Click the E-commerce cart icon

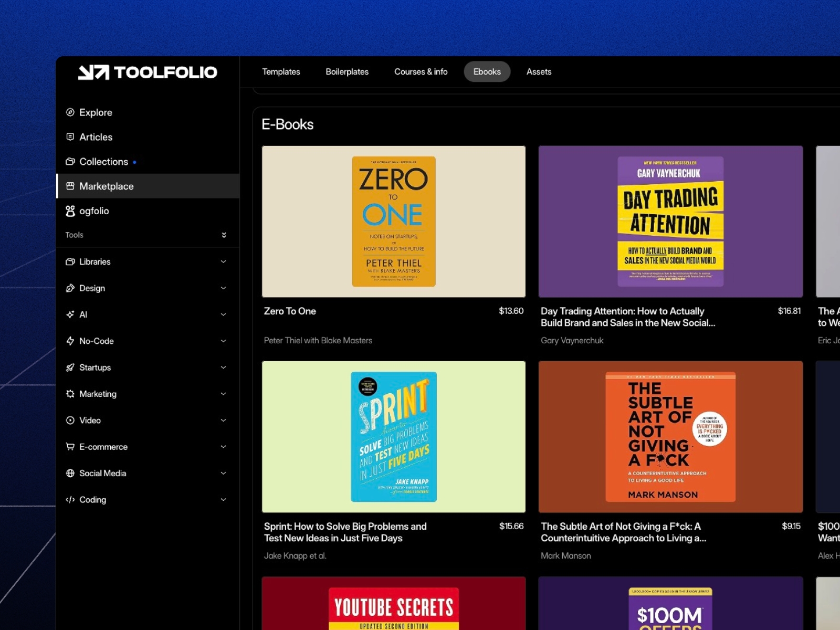[70, 447]
